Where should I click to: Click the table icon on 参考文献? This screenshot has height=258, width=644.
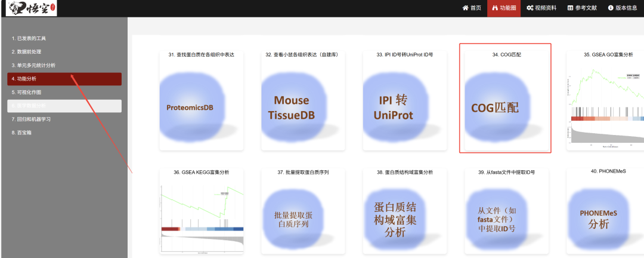(x=571, y=8)
